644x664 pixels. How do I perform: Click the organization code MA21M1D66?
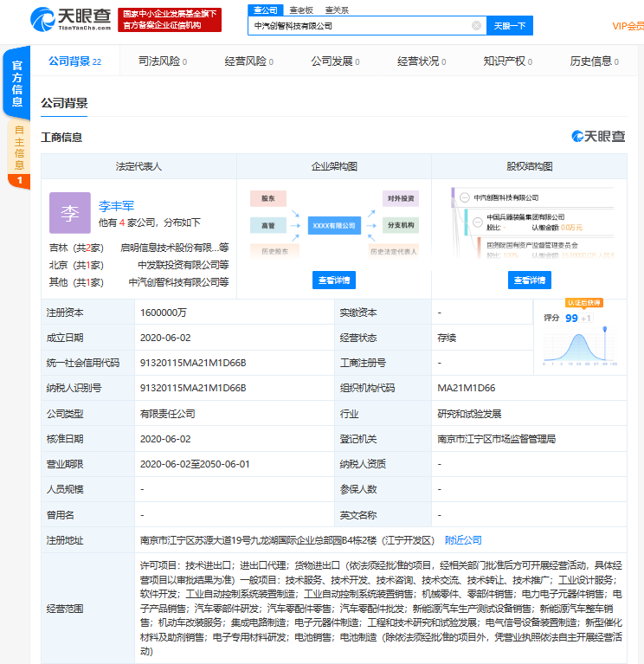coord(467,388)
